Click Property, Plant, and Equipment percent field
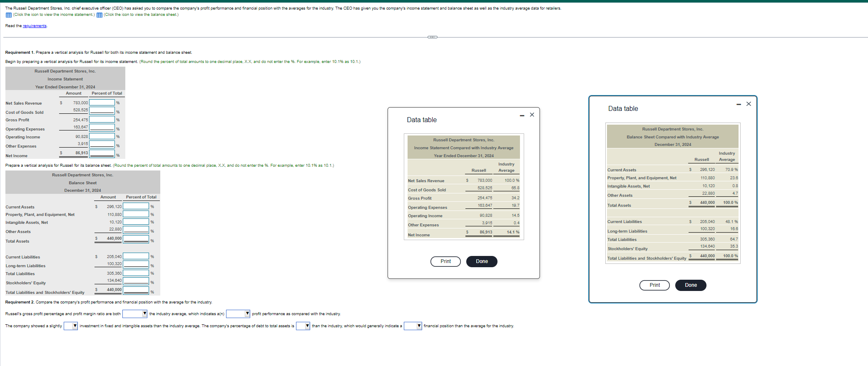Image resolution: width=868 pixels, height=366 pixels. pos(136,214)
